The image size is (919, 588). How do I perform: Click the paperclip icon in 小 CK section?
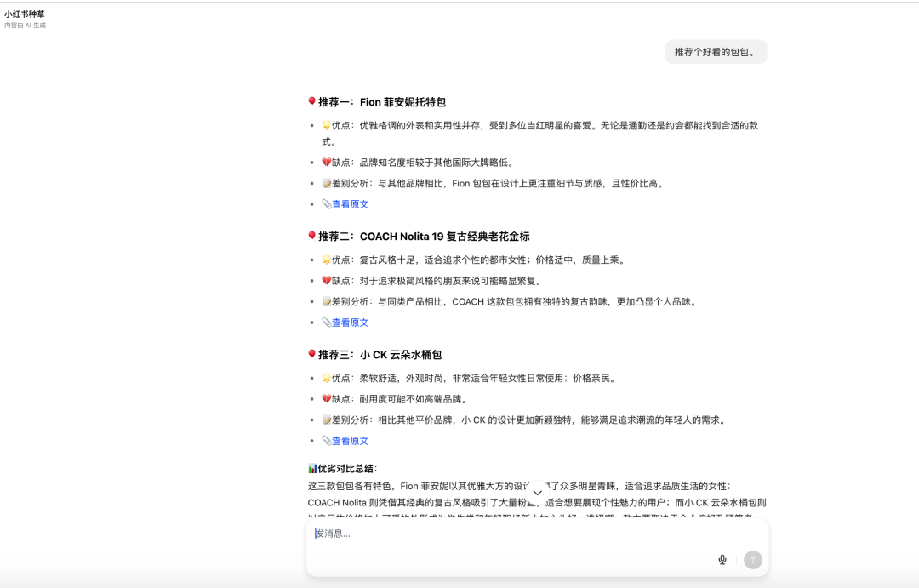[327, 441]
